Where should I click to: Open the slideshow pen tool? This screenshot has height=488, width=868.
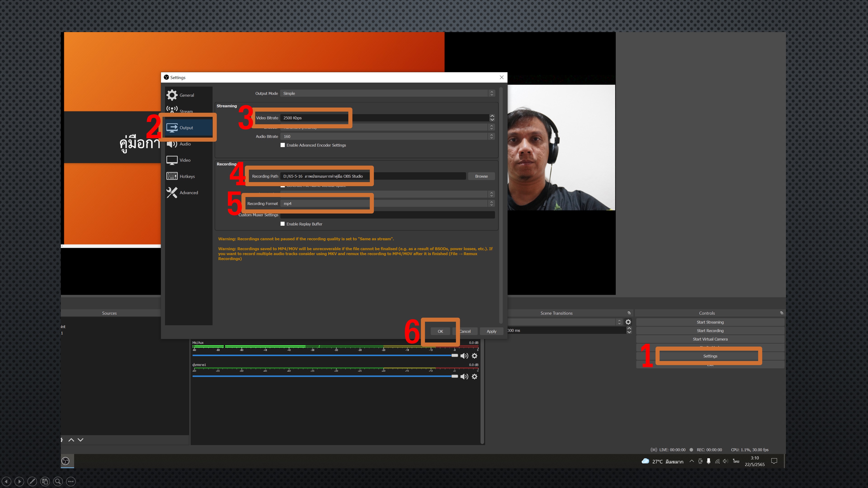[x=32, y=482]
